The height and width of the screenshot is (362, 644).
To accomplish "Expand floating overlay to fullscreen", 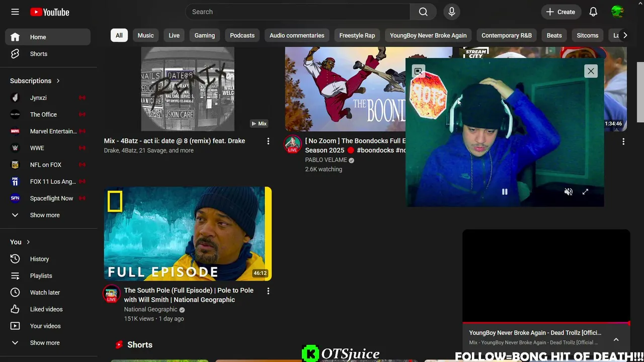I will [x=585, y=192].
